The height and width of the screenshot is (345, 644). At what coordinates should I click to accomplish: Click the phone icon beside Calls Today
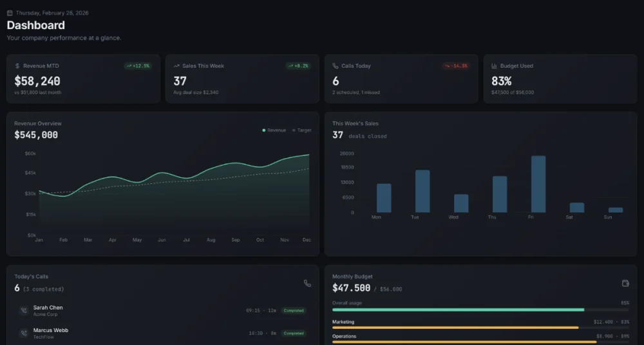click(335, 66)
